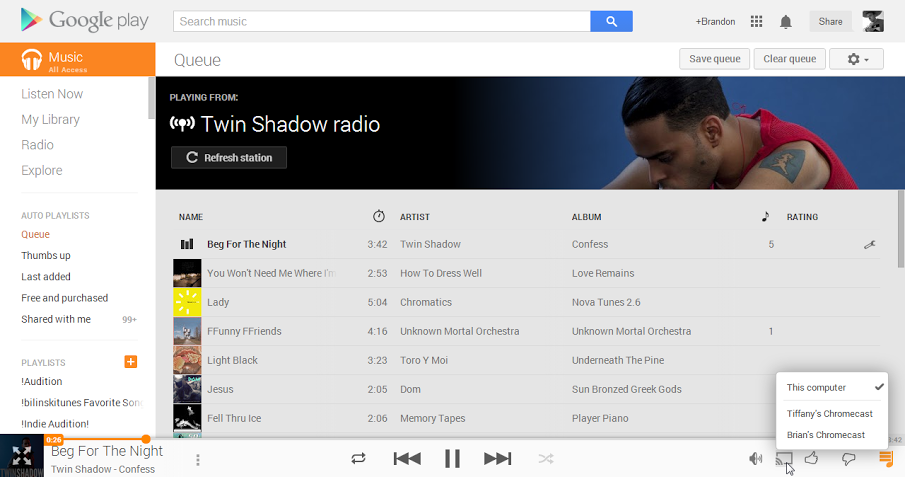Click the volume speaker icon
This screenshot has width=905, height=477.
(x=756, y=458)
